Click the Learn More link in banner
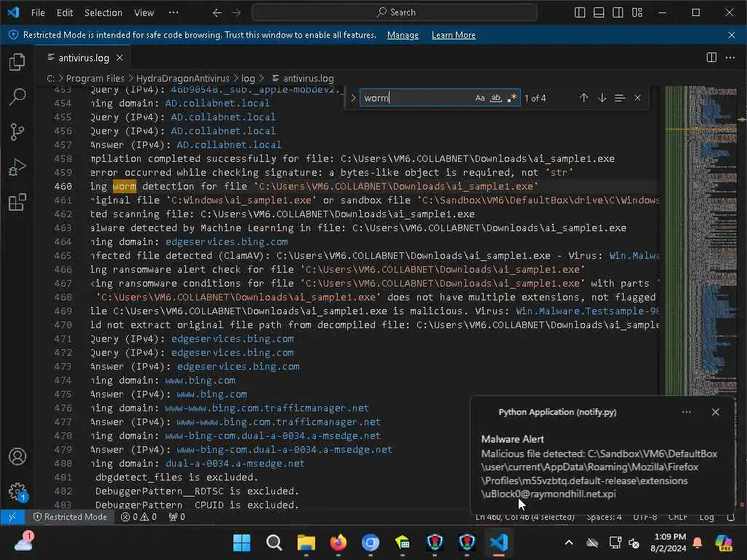The width and height of the screenshot is (747, 560). point(453,35)
